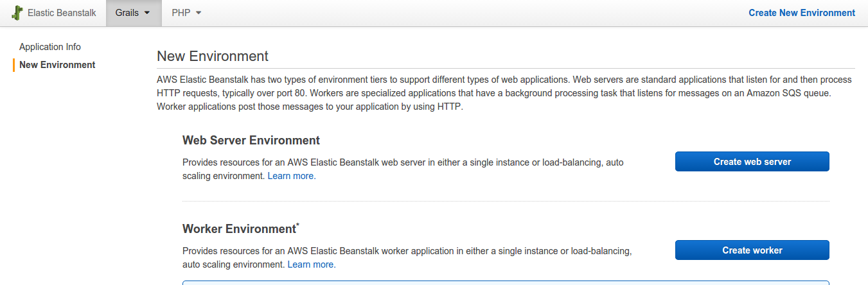Expand the caret arrow next to Grails
This screenshot has height=285, width=868.
tap(147, 13)
